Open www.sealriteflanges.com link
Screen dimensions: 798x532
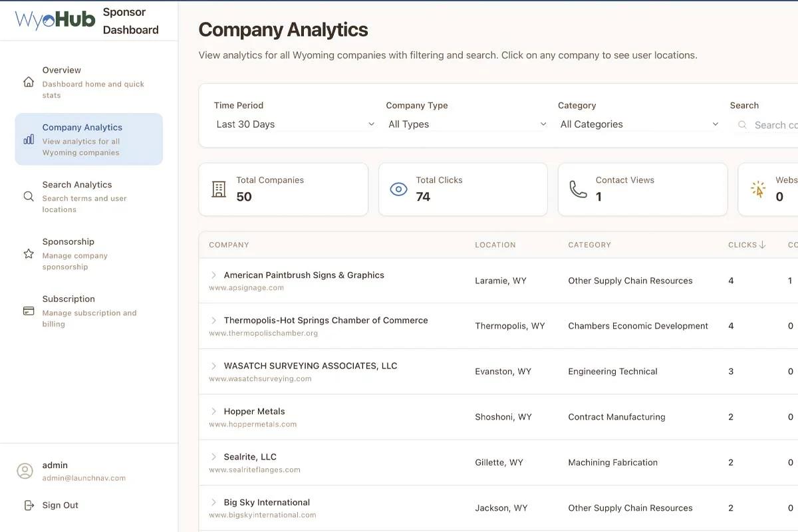[255, 469]
